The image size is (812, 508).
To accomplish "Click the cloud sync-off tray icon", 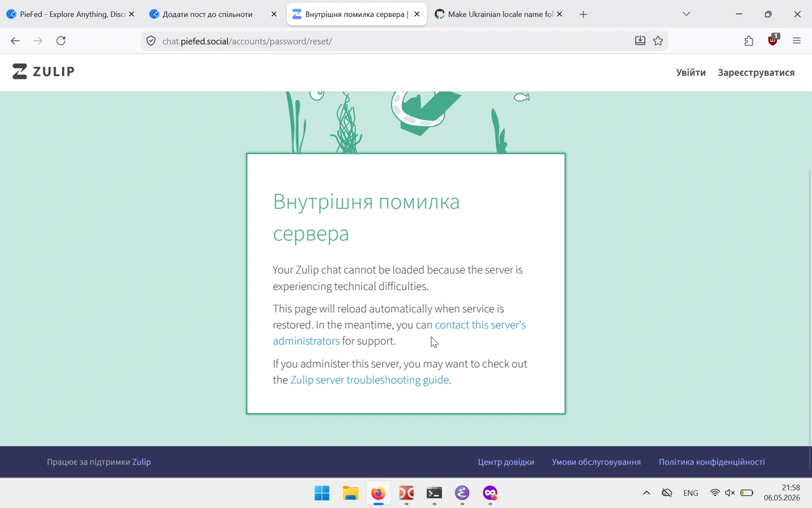I will coord(667,493).
